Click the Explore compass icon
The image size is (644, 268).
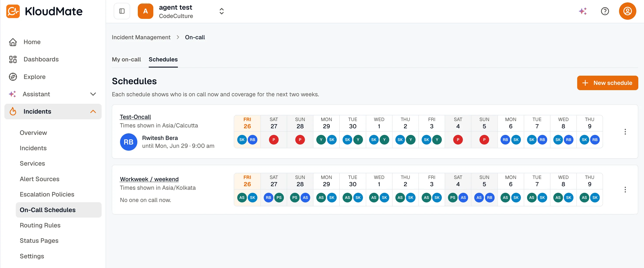click(x=13, y=77)
